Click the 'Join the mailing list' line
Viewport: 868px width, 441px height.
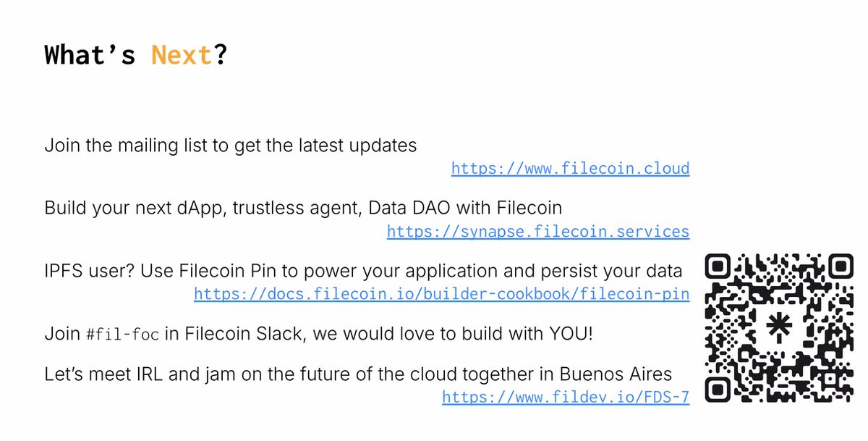pyautogui.click(x=231, y=146)
